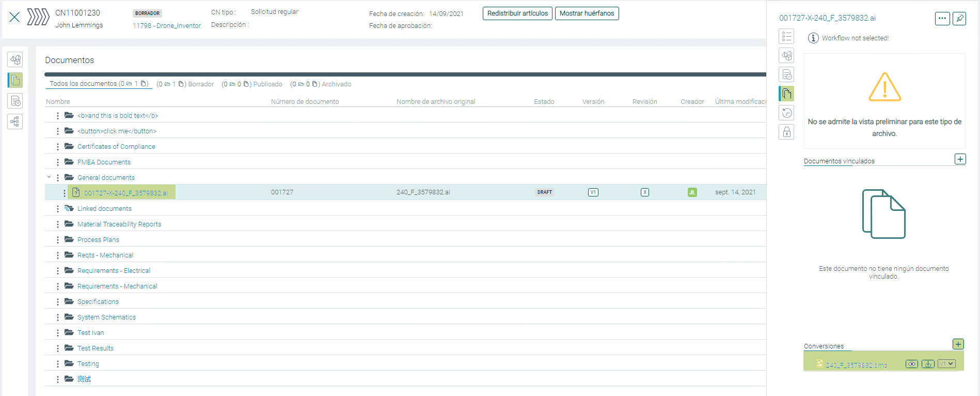
Task: Open history tab in document side panel
Action: coord(786,113)
